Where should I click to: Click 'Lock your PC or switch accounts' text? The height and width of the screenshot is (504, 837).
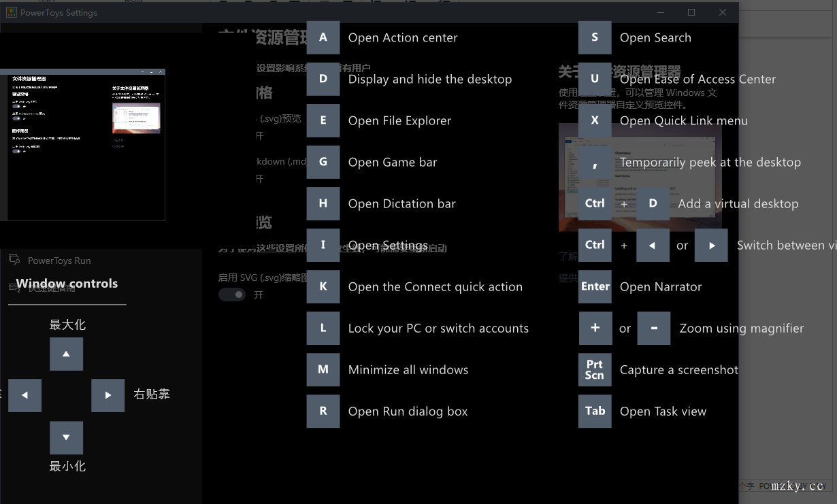(438, 328)
